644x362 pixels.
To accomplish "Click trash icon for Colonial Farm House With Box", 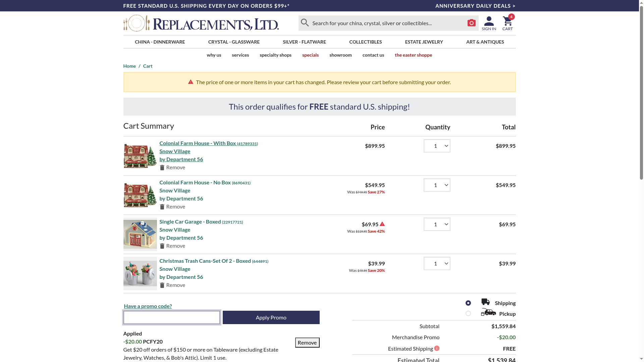I will 162,168.
